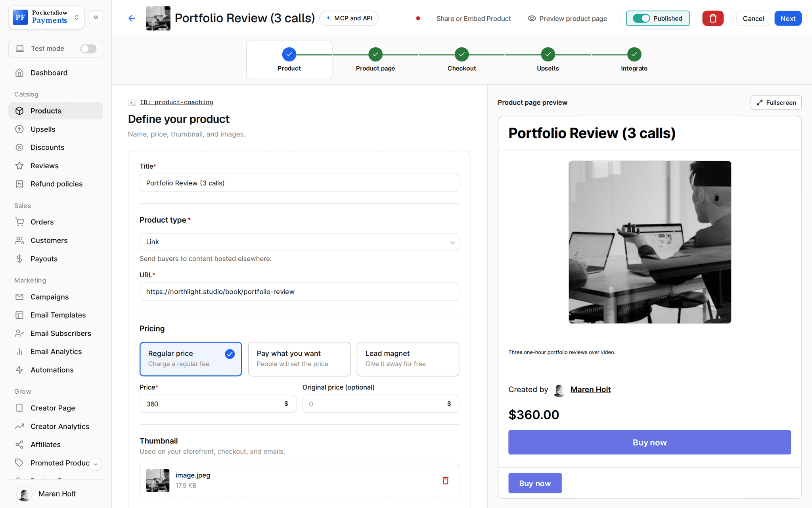Open Customers in the sidebar
The height and width of the screenshot is (508, 812).
coord(56,240)
